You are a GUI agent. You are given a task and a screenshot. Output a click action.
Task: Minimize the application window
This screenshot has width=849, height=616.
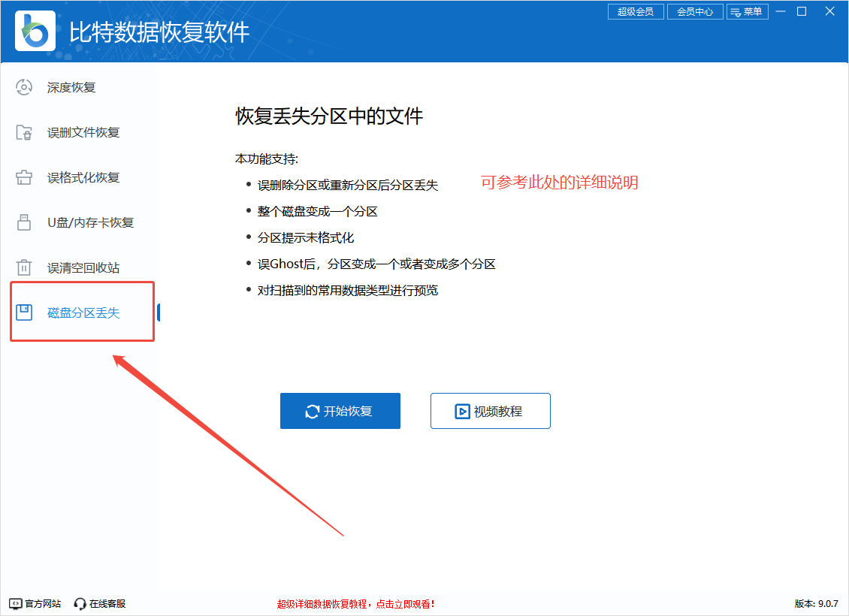(781, 11)
